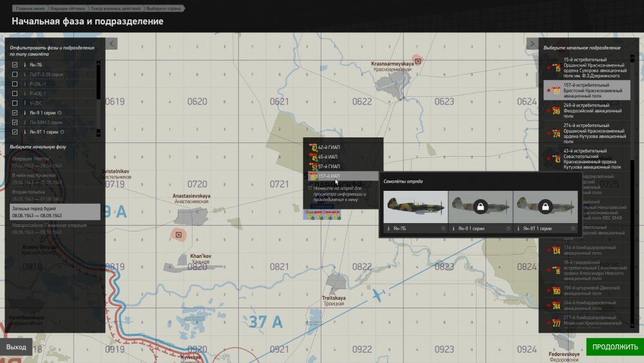This screenshot has width=644, height=363.
Task: Open Як-7Б info question-mark icon
Action: point(443,229)
